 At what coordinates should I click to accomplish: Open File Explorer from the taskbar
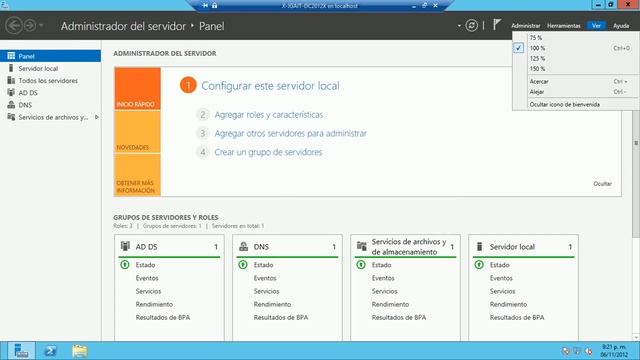80,351
